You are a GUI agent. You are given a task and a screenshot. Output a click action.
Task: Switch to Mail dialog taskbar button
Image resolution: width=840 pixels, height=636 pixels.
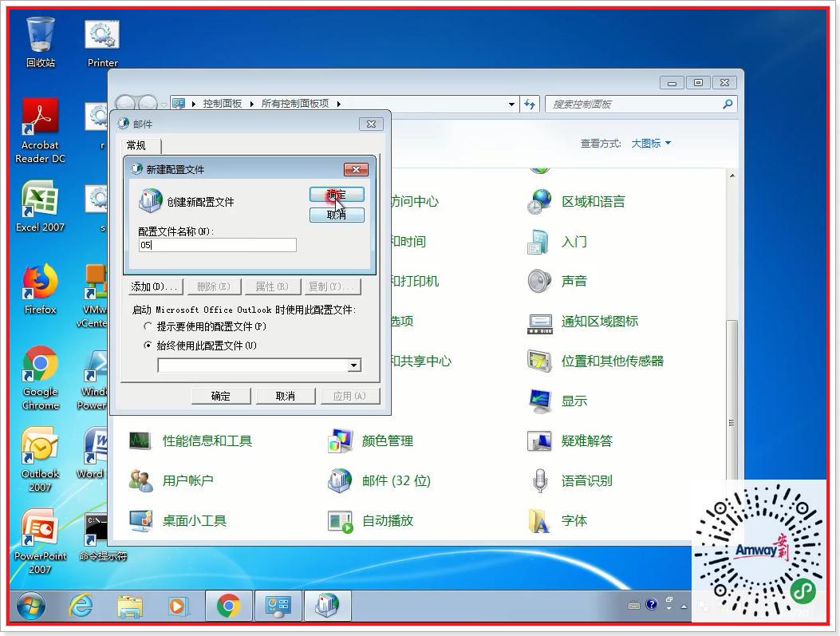click(x=328, y=606)
